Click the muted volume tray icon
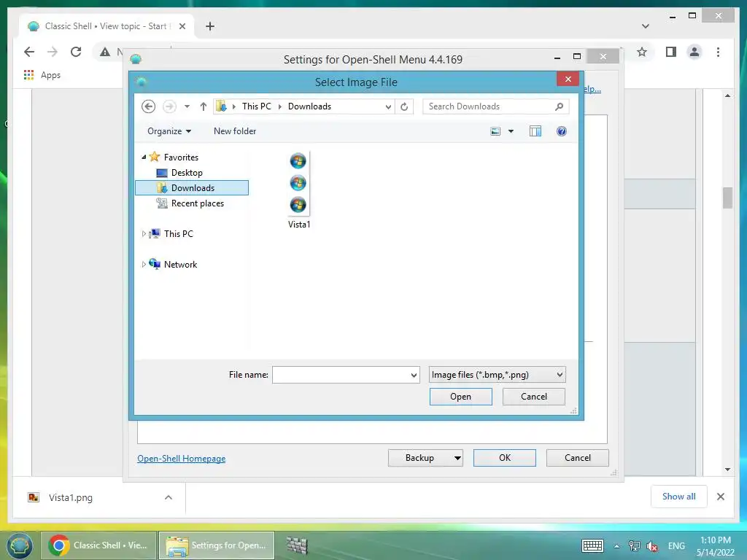The width and height of the screenshot is (747, 560). pyautogui.click(x=652, y=546)
